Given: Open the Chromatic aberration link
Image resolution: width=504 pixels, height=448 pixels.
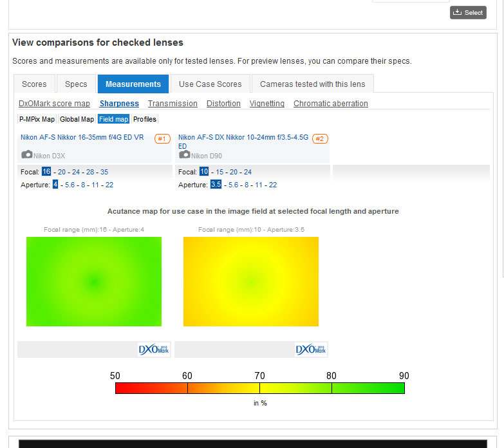Looking at the screenshot, I should [331, 104].
